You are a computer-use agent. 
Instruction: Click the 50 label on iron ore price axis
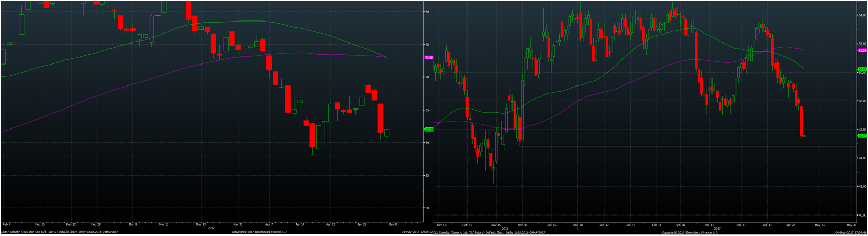[x=427, y=208]
